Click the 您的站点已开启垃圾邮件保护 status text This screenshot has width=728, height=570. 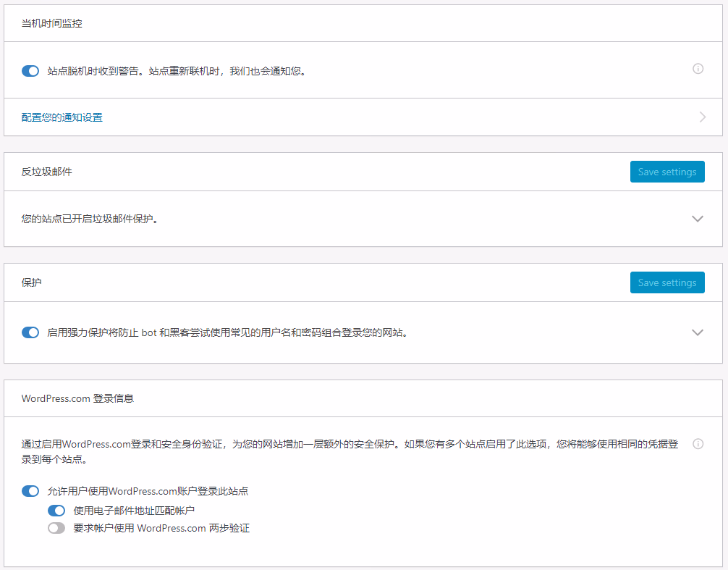pyautogui.click(x=90, y=219)
